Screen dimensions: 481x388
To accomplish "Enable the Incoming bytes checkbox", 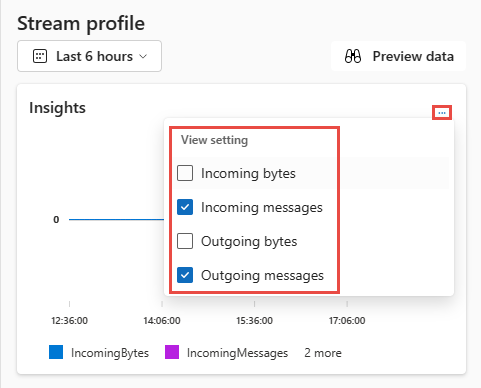I will pyautogui.click(x=185, y=173).
